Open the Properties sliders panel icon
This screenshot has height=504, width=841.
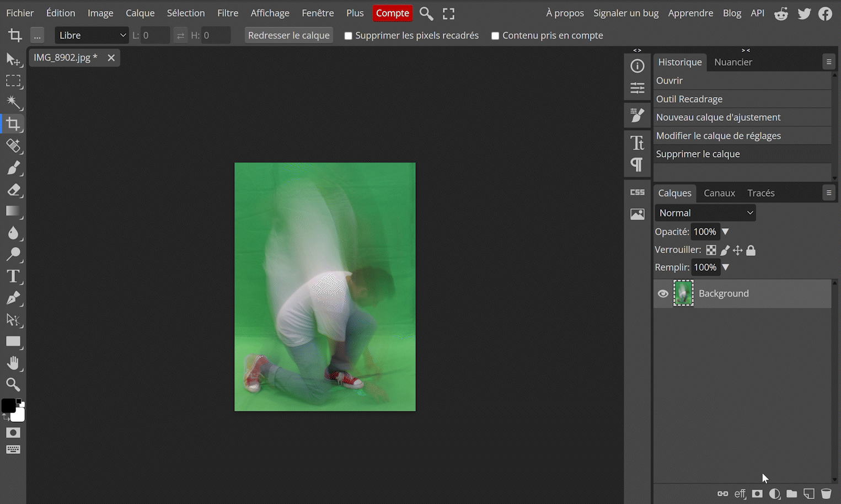click(638, 88)
